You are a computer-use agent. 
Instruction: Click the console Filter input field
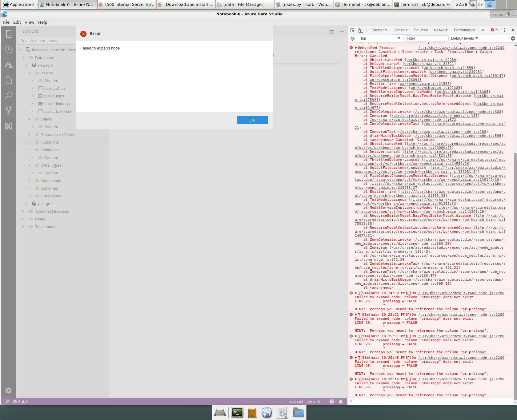pos(426,38)
